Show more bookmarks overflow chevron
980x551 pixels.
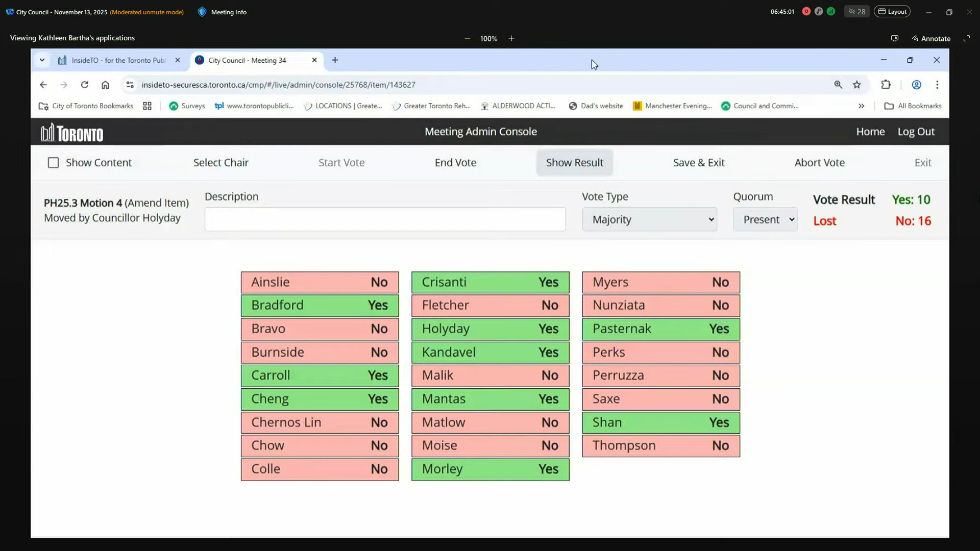pos(862,106)
